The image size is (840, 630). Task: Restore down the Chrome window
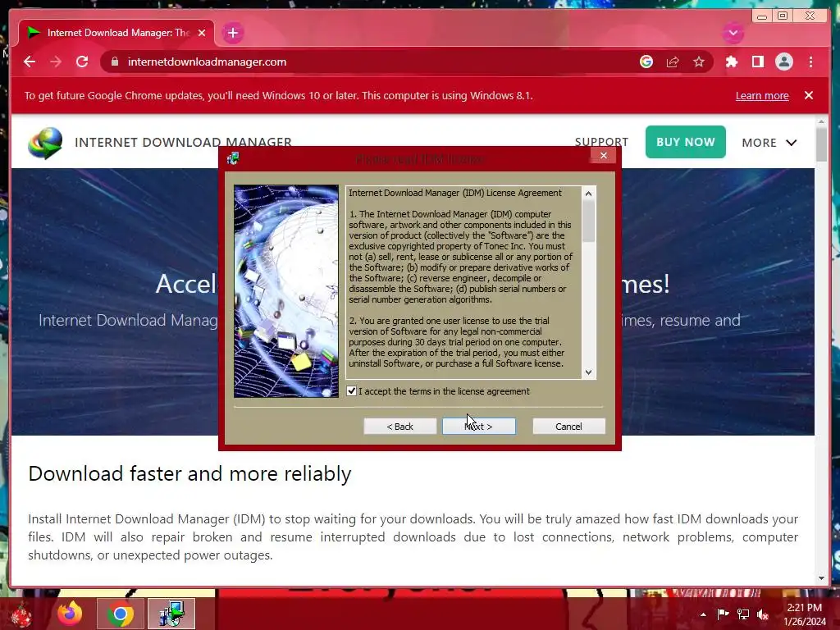tap(783, 16)
